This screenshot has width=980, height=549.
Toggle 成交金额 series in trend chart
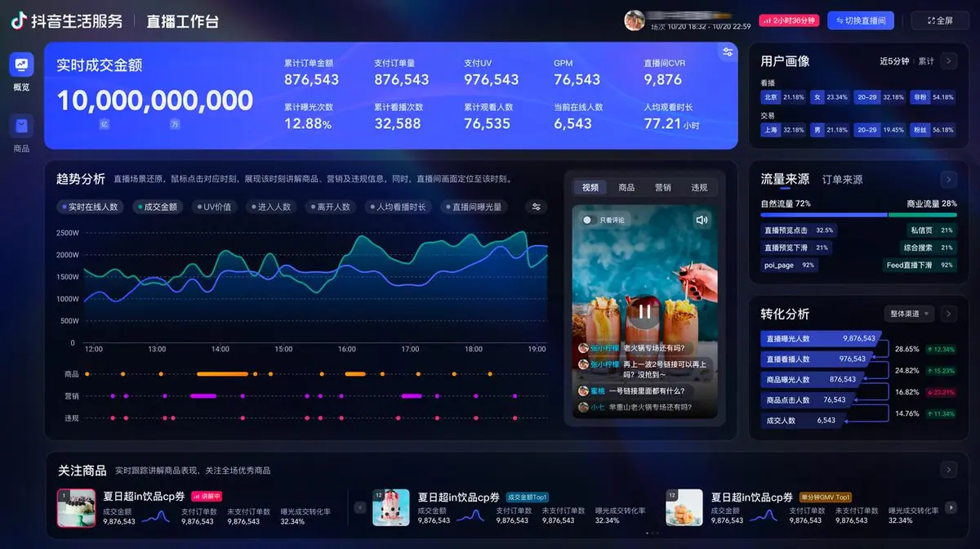(157, 207)
